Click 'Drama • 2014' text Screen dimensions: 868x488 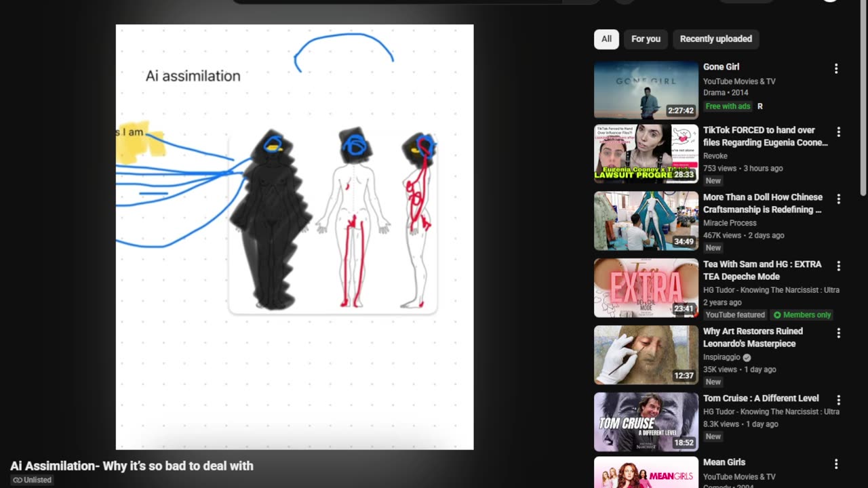point(726,93)
